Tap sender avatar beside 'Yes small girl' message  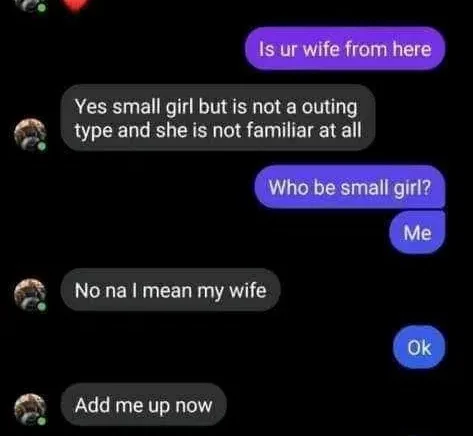pos(30,135)
